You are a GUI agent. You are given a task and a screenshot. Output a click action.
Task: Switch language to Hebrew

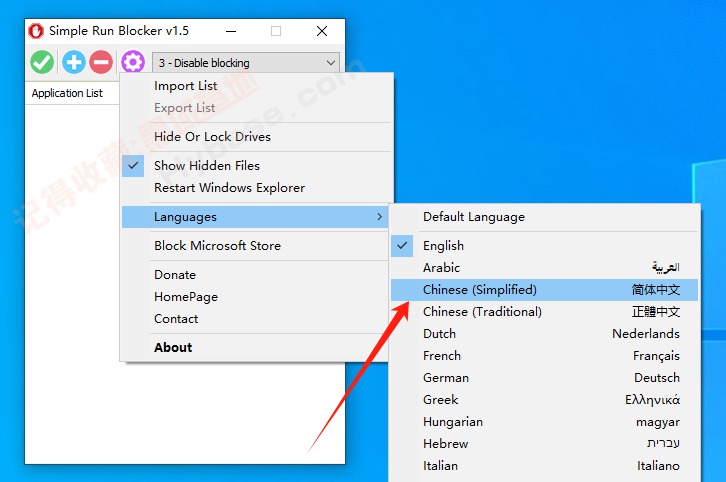click(544, 444)
